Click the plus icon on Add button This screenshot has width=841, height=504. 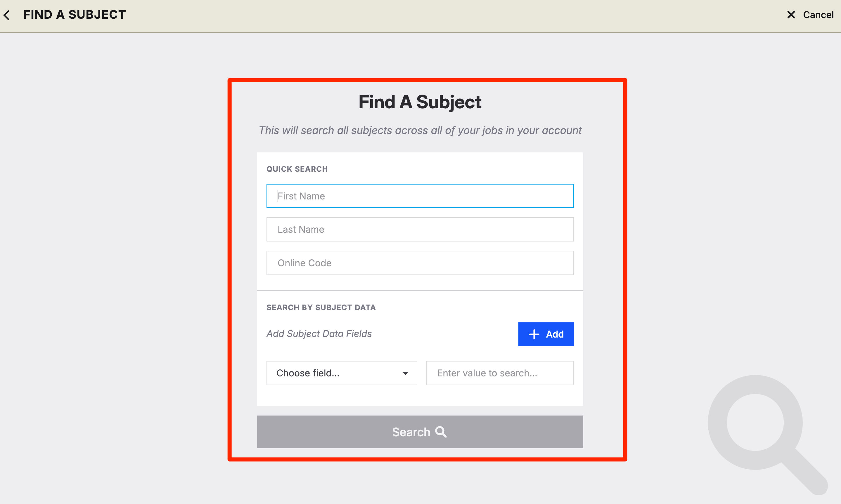tap(534, 334)
